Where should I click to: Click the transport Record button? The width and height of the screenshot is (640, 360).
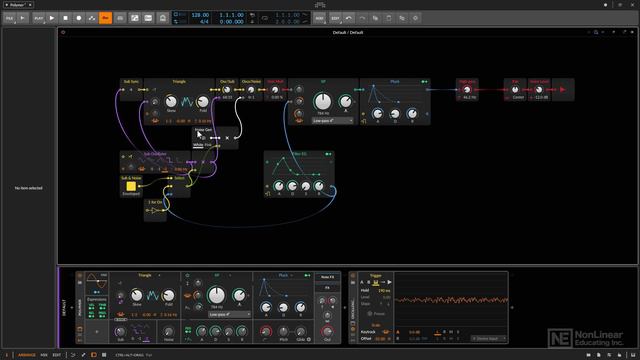pos(79,18)
